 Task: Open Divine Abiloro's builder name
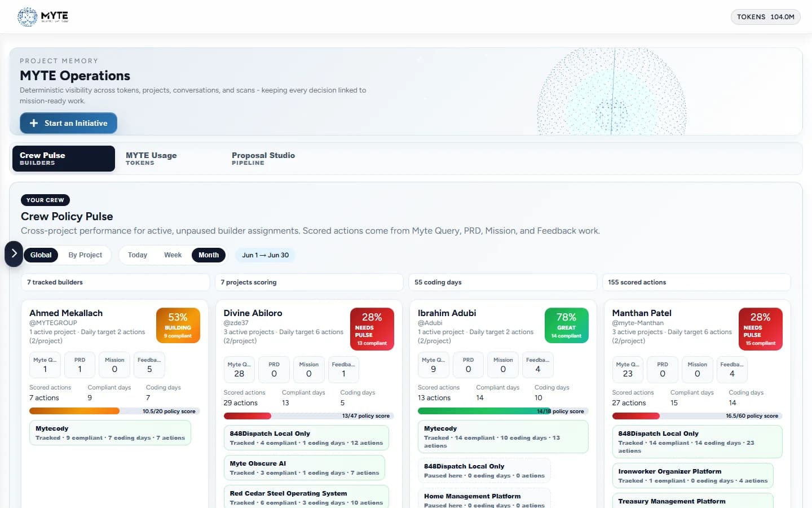pyautogui.click(x=253, y=313)
